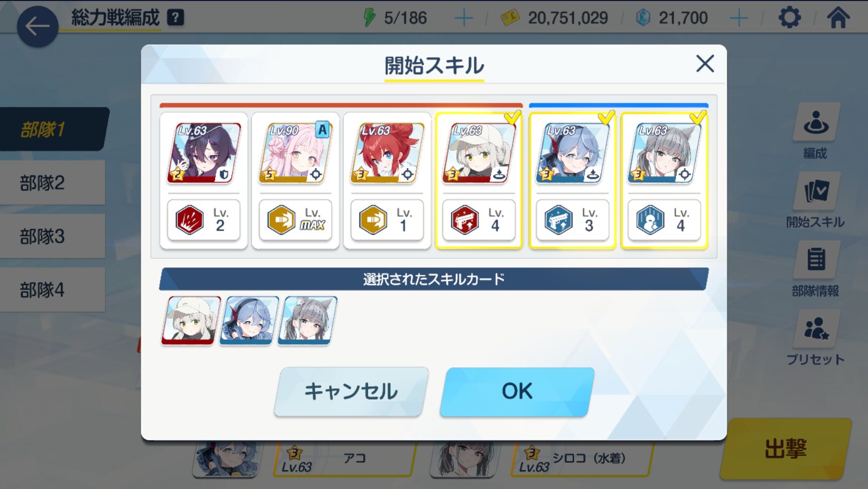Deselect the blue-haired character's Lv.3 skill card
Image resolution: width=868 pixels, height=489 pixels.
572,181
